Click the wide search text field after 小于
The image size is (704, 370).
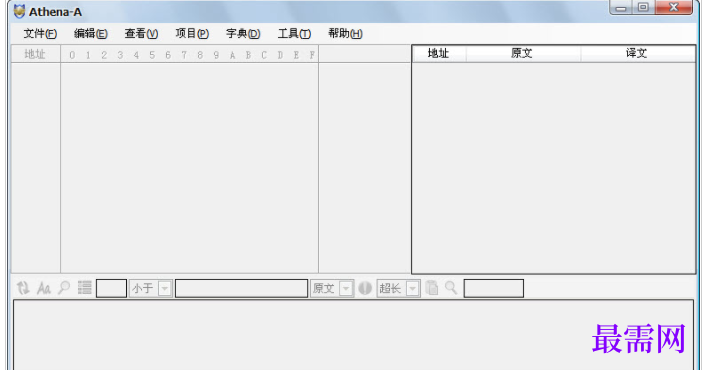(242, 288)
